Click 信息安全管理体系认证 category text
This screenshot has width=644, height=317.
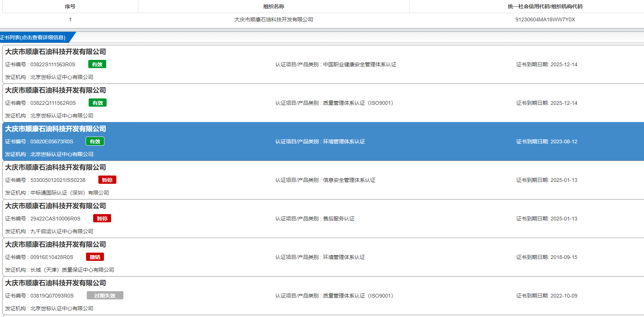(349, 180)
